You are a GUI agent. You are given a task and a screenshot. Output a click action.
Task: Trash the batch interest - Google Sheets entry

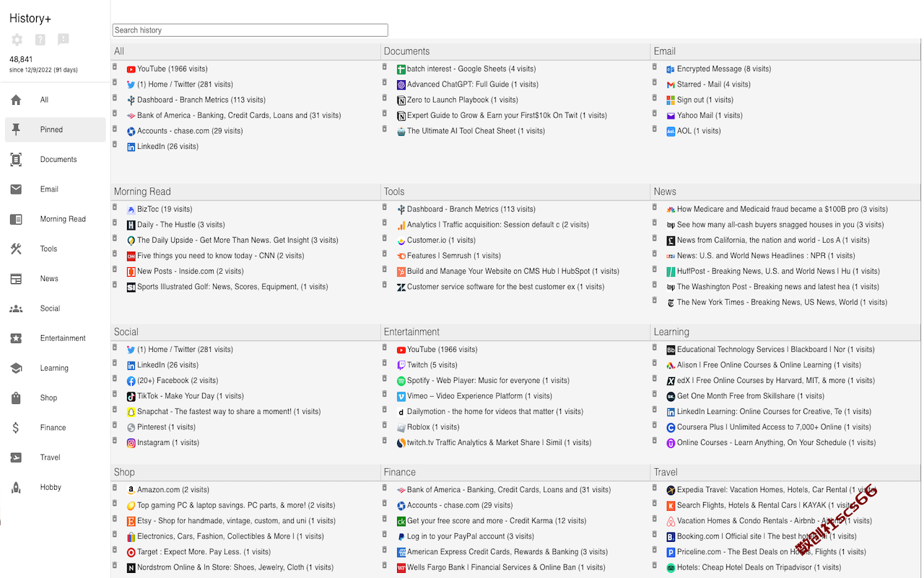(385, 67)
